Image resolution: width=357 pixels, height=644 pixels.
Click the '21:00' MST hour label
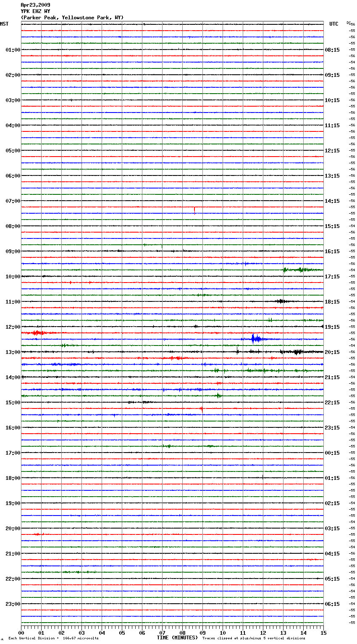[13, 554]
